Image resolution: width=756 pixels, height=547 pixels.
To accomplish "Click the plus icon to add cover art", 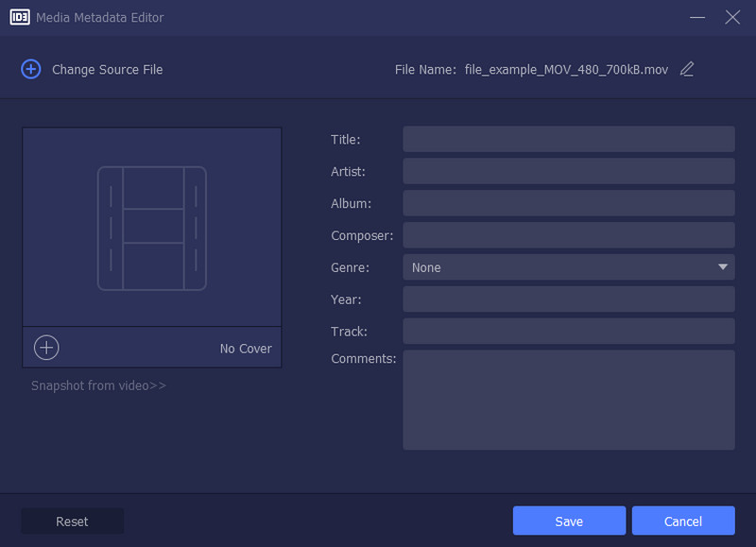I will (x=45, y=347).
